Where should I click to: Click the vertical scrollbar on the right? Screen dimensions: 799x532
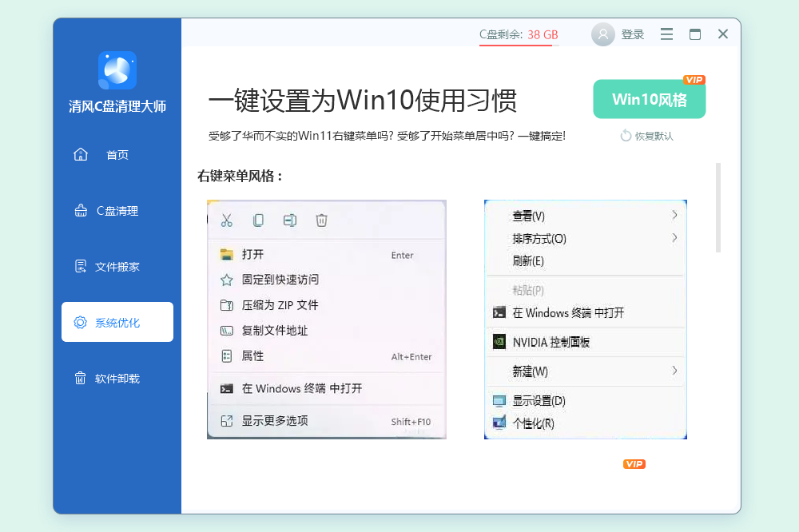(x=718, y=208)
